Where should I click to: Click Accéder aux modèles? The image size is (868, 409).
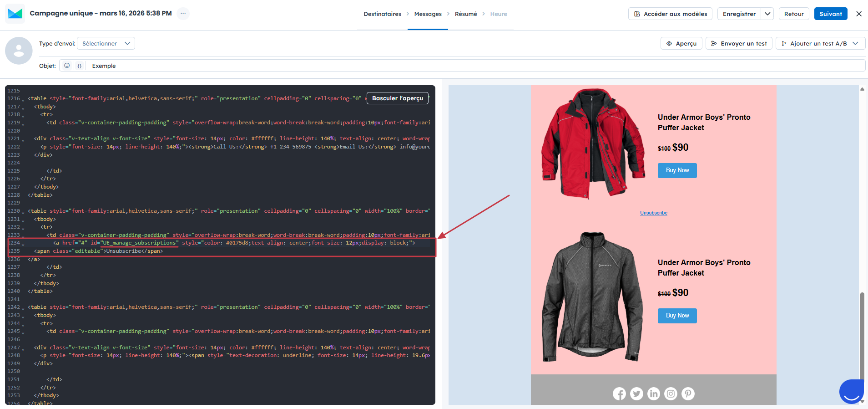pyautogui.click(x=670, y=14)
